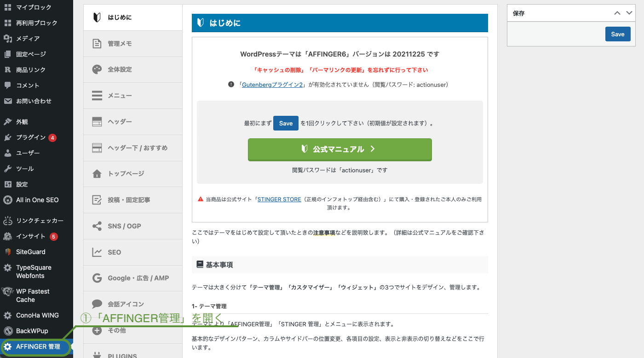Screen dimensions: 644x358
Task: Click the SEO chart icon in tabs
Action: coord(97,252)
